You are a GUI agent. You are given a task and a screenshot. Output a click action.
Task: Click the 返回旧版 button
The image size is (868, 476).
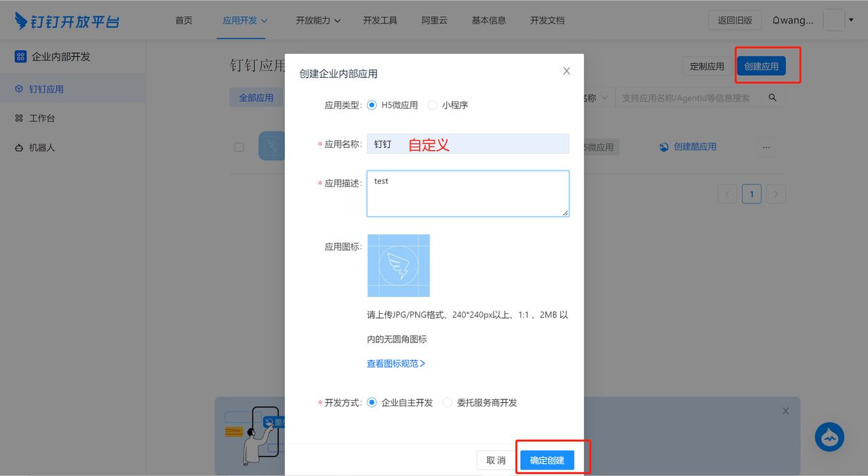click(x=735, y=20)
